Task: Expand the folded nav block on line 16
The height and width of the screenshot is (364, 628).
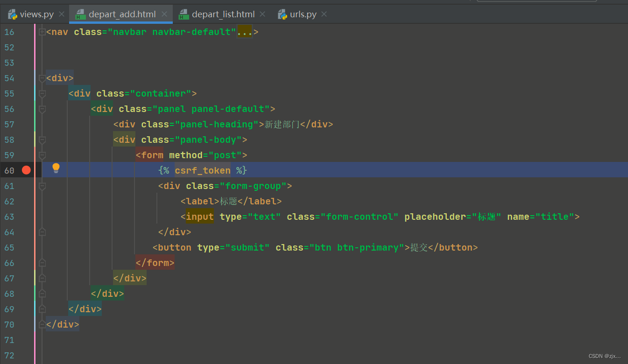Action: pos(42,32)
